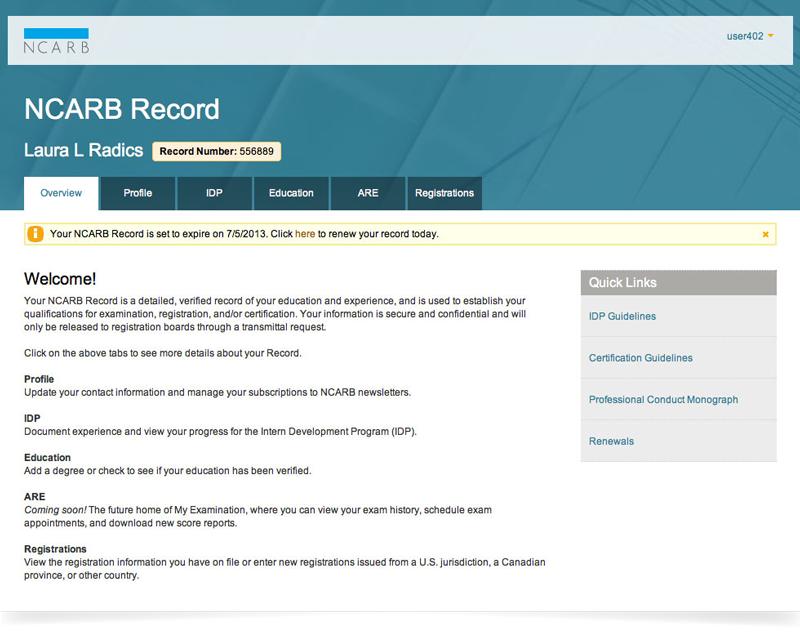The width and height of the screenshot is (800, 633).
Task: Dismiss the expiration notice banner
Action: tap(765, 234)
